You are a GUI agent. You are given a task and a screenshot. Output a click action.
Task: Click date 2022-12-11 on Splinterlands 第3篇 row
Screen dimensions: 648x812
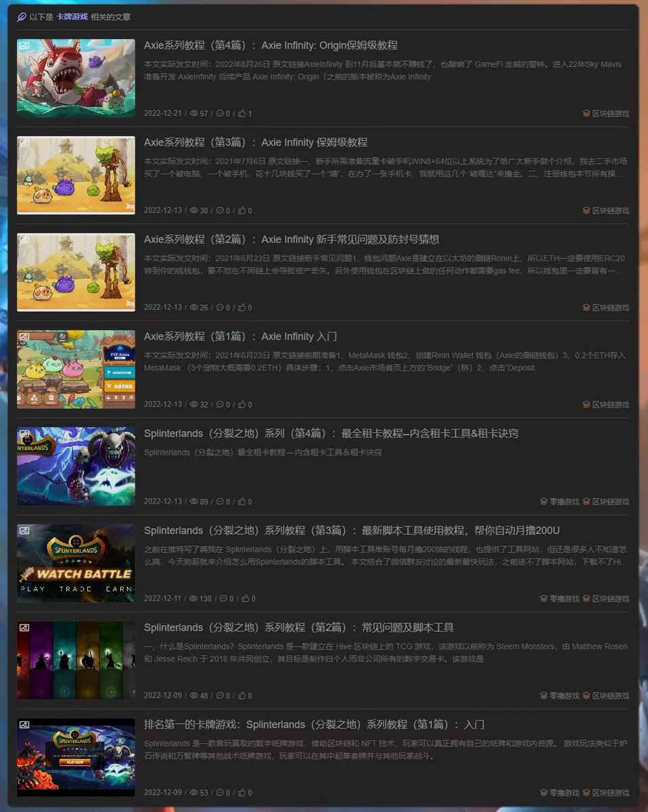tap(163, 598)
